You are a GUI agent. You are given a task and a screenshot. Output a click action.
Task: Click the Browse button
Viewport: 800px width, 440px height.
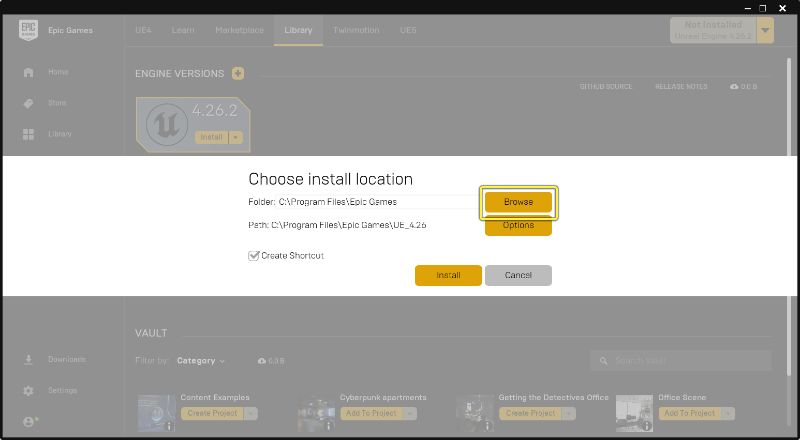point(518,202)
